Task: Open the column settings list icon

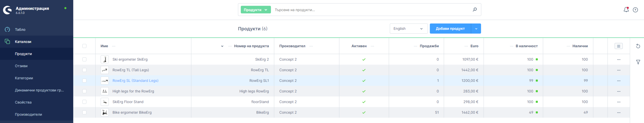Action: (x=618, y=46)
